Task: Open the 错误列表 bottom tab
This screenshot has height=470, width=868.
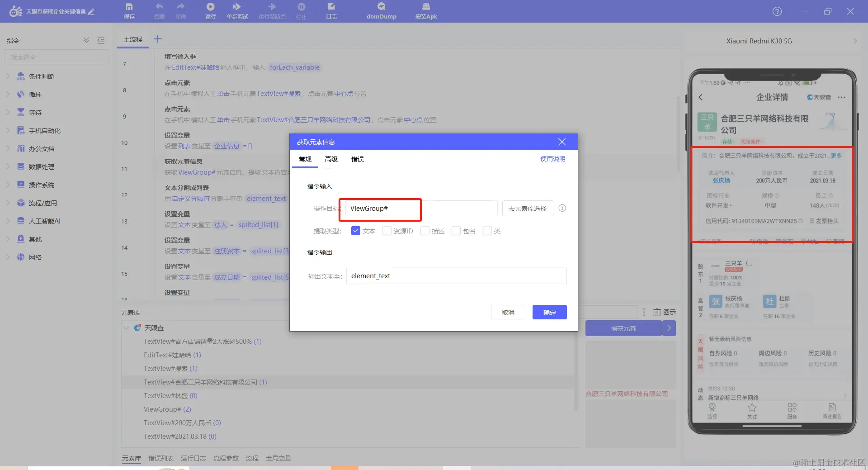Action: click(x=161, y=458)
